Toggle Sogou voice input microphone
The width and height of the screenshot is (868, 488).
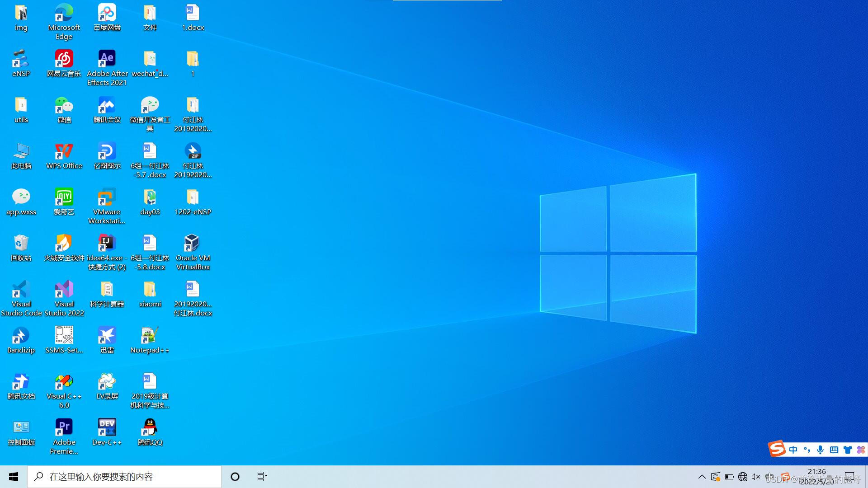pos(820,450)
